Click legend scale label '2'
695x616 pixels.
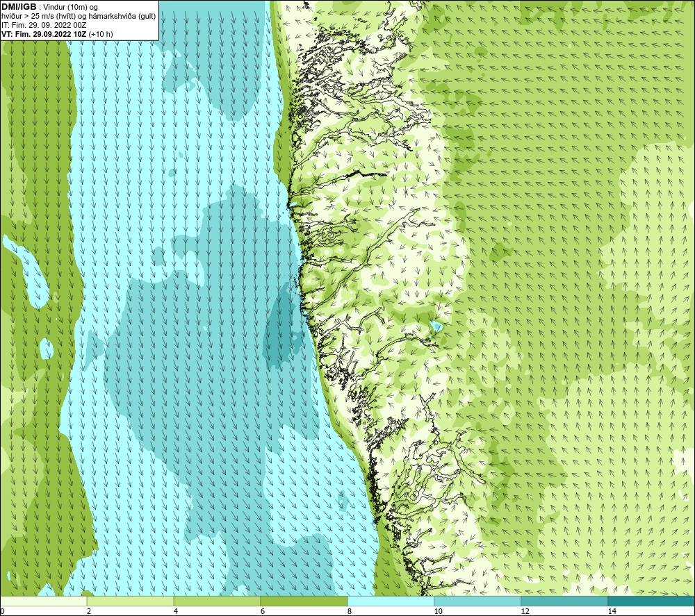[89, 611]
